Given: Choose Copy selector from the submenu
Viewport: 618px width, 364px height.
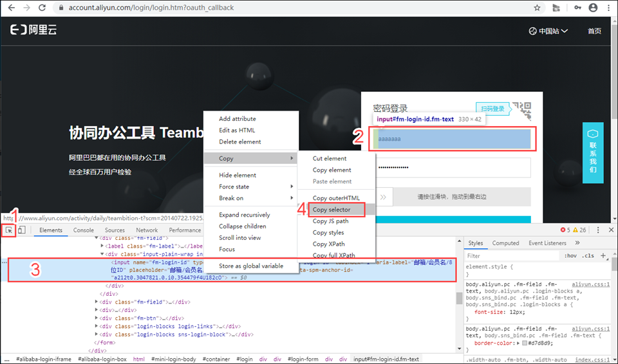Looking at the screenshot, I should (332, 210).
